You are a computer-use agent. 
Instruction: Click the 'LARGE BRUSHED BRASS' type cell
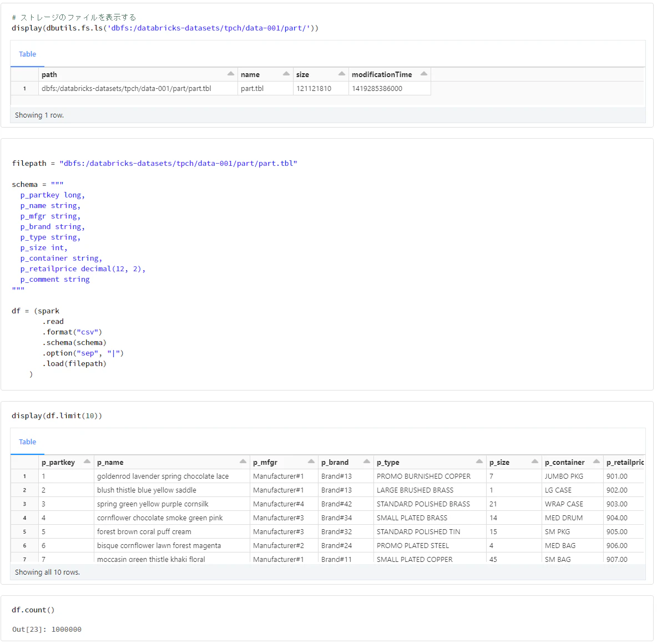click(430, 490)
